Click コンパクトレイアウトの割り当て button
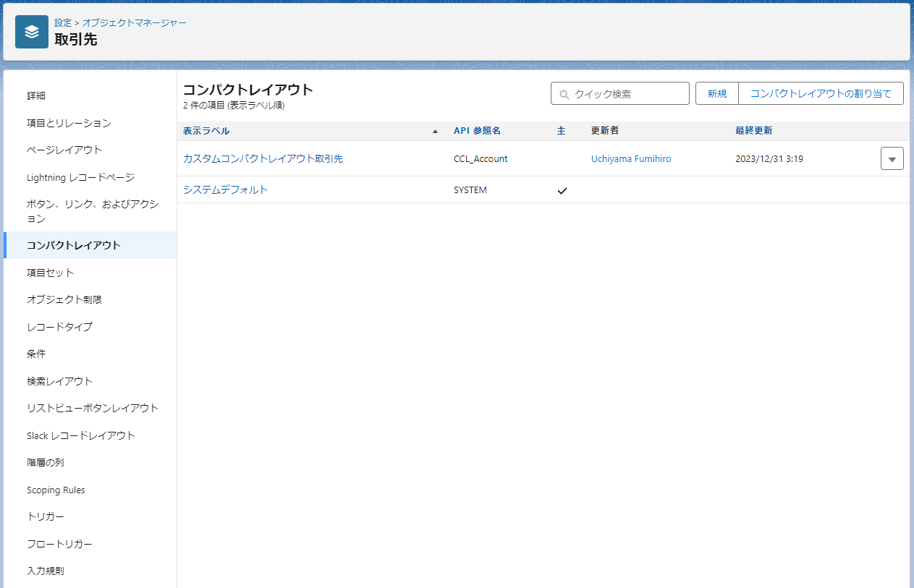 click(x=821, y=93)
